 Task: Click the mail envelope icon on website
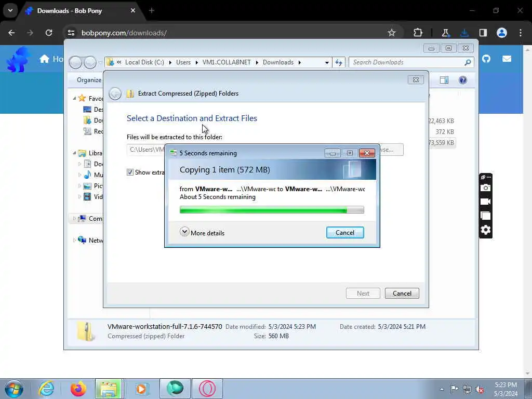pos(507,59)
